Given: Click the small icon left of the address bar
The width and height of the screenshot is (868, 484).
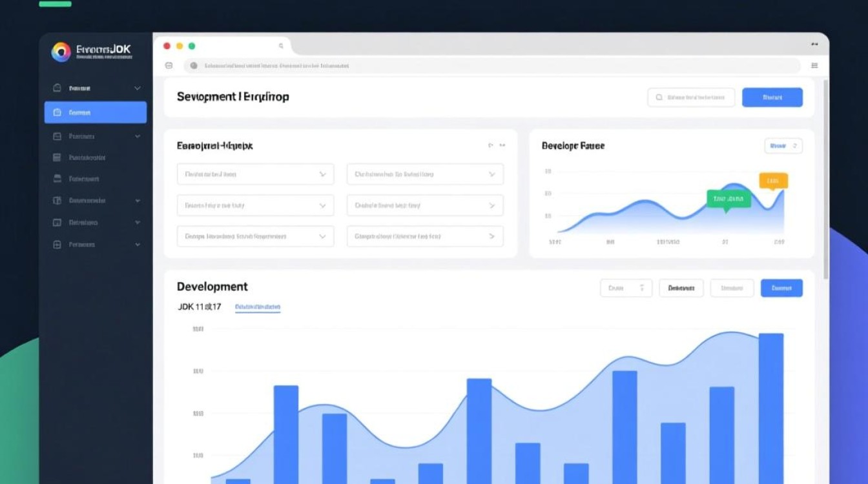Looking at the screenshot, I should [x=169, y=65].
